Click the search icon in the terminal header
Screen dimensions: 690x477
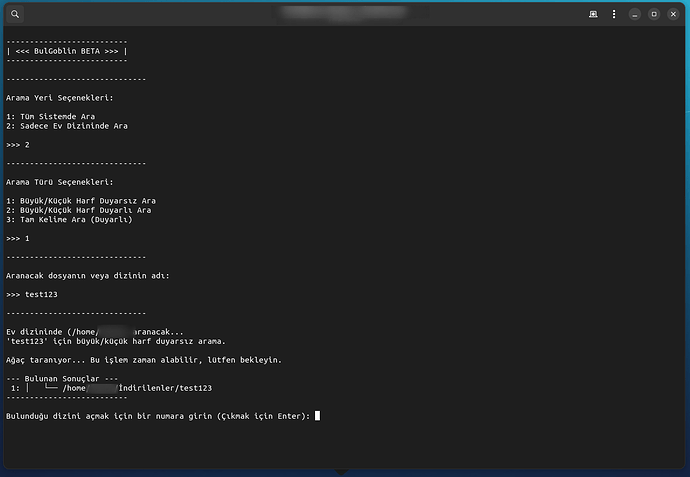pyautogui.click(x=15, y=14)
